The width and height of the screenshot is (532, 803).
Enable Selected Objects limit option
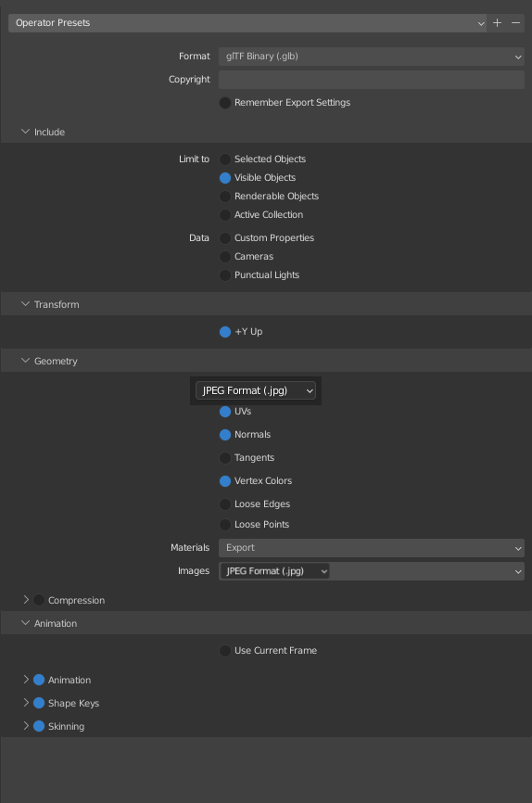(x=225, y=159)
